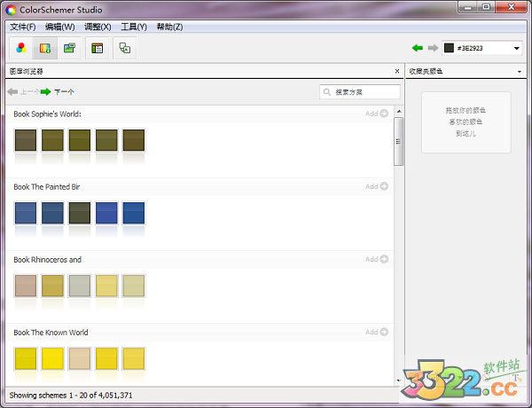Add Book Rhinoceros and scheme
The image size is (532, 408).
pyautogui.click(x=377, y=259)
